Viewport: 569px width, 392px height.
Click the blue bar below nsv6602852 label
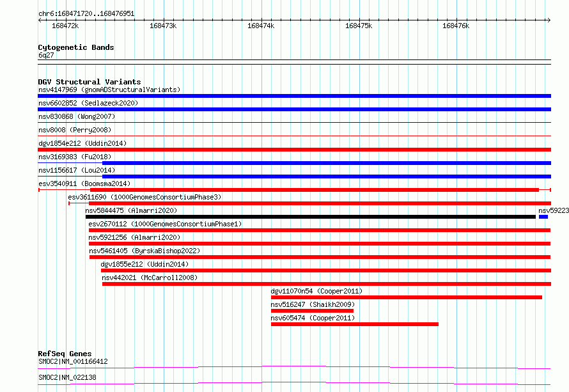(294, 109)
